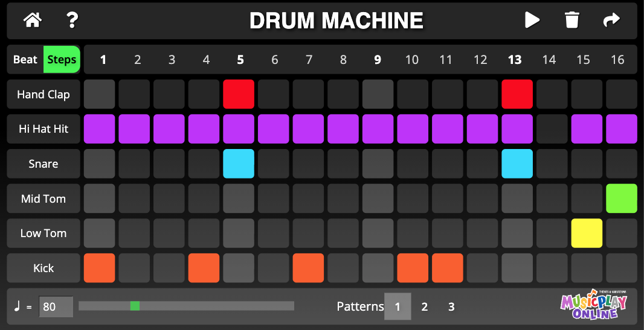Screen dimensions: 644x330
Task: Switch to pattern 3
Action: (x=451, y=306)
